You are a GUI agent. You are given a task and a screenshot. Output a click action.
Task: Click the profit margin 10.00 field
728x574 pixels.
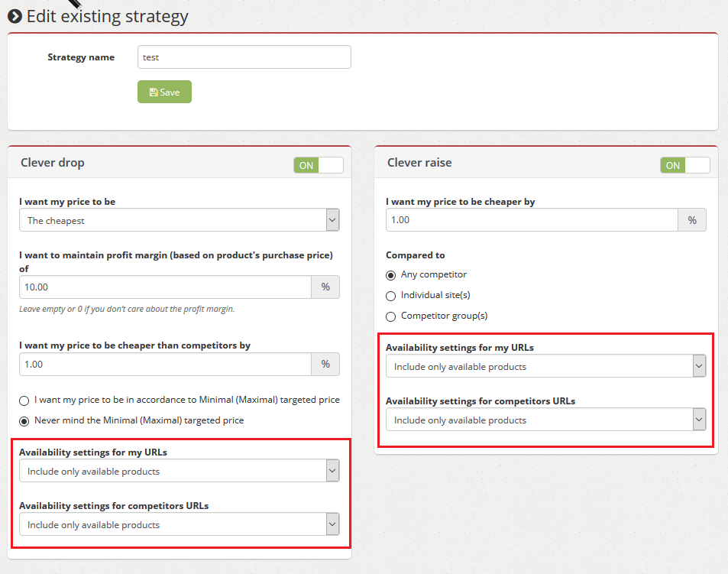click(165, 287)
